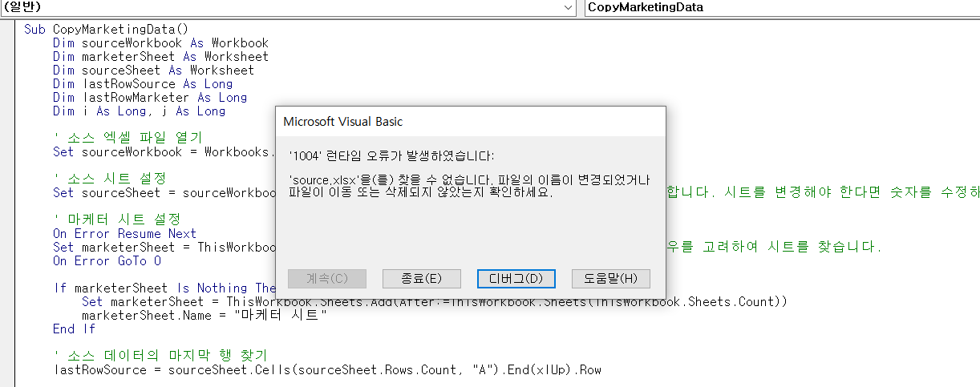This screenshot has height=387, width=980.
Task: Click the On Error GoTo 0 line
Action: pos(107,260)
